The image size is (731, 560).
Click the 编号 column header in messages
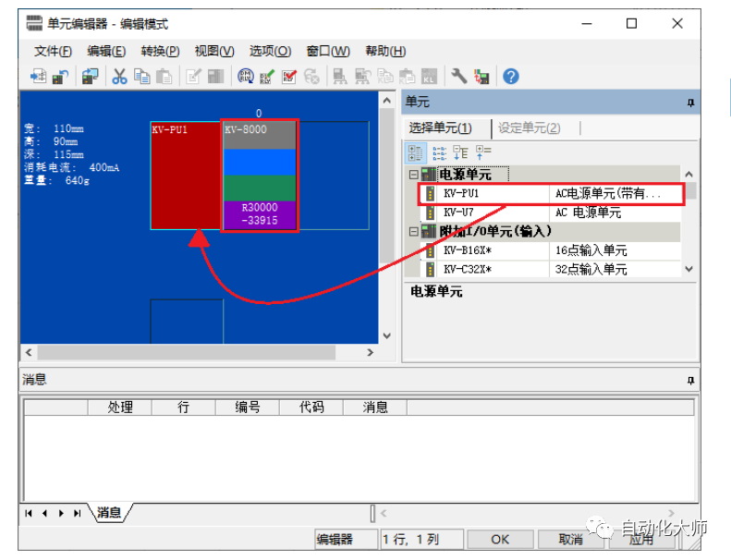(248, 408)
